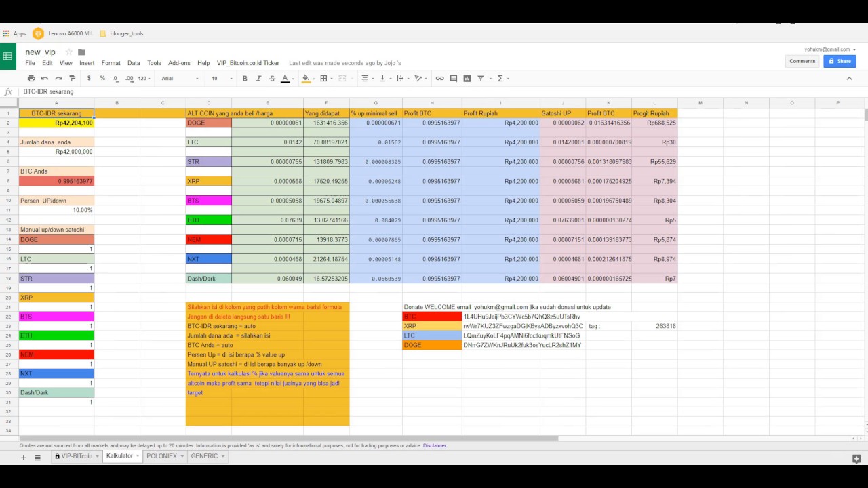Click the print icon in toolbar
This screenshot has height=488, width=868.
coord(31,79)
